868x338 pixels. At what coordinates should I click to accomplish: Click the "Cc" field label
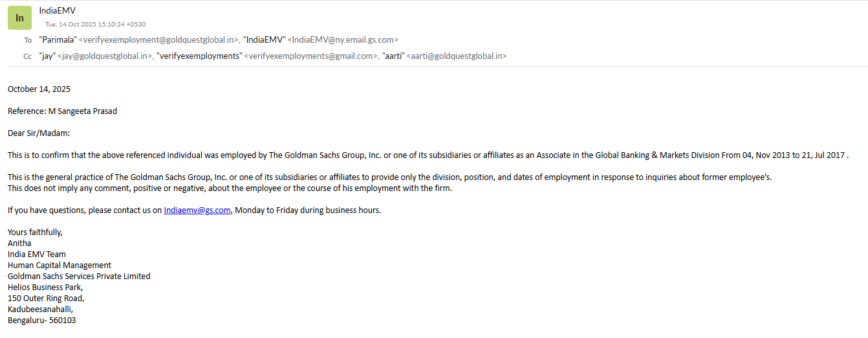28,56
